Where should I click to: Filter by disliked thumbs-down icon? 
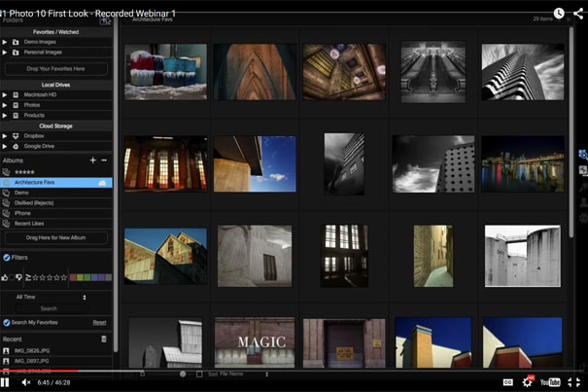click(x=18, y=277)
